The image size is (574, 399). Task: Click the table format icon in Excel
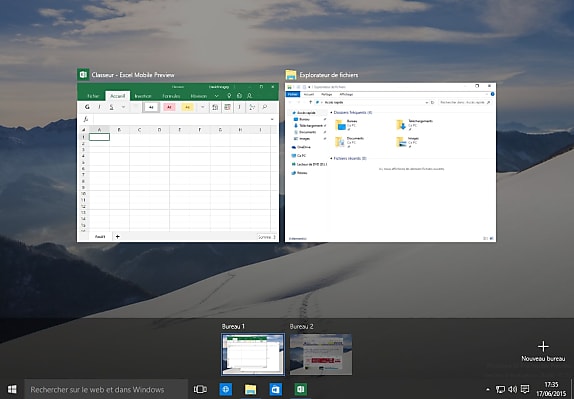tap(227, 107)
